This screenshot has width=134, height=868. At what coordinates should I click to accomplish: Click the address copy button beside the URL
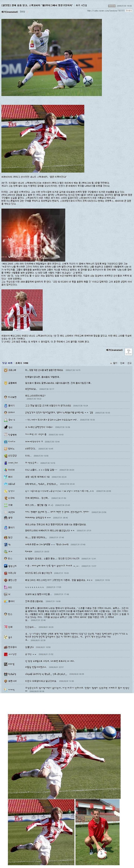(129, 11)
